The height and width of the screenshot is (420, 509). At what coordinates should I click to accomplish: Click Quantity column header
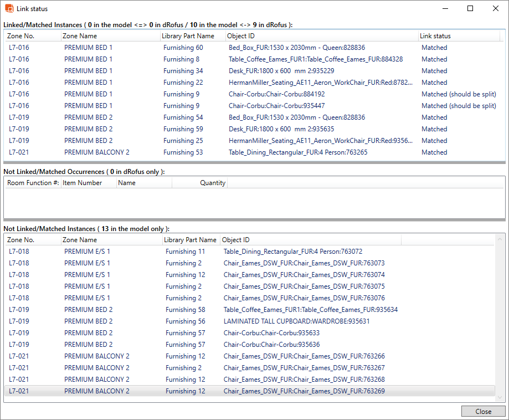pyautogui.click(x=213, y=183)
